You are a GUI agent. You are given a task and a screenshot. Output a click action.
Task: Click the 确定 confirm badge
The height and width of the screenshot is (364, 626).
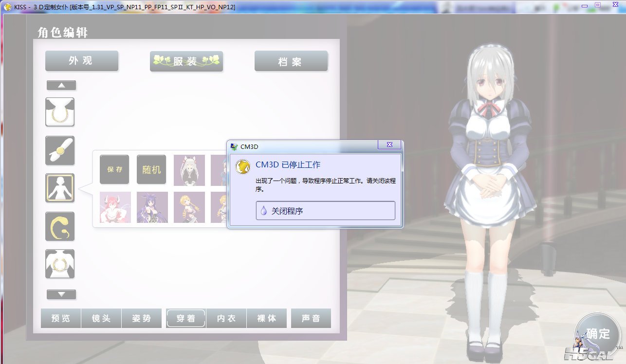(x=597, y=335)
